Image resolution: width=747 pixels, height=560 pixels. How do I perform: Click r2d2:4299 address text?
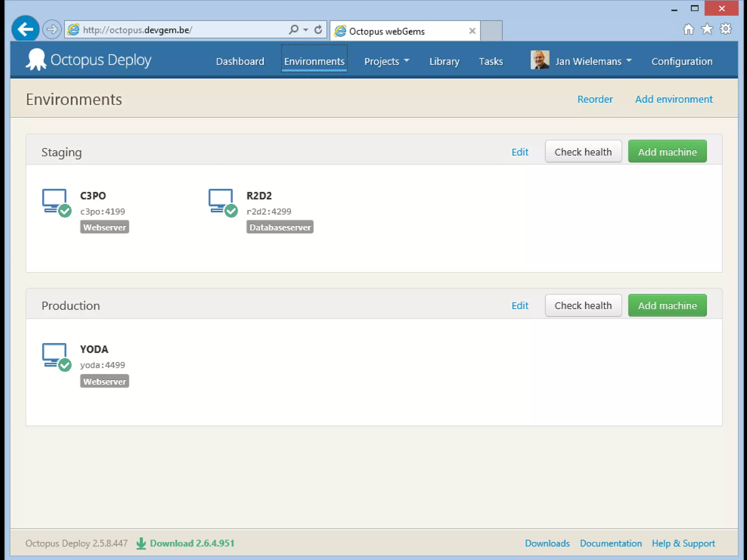pyautogui.click(x=269, y=211)
